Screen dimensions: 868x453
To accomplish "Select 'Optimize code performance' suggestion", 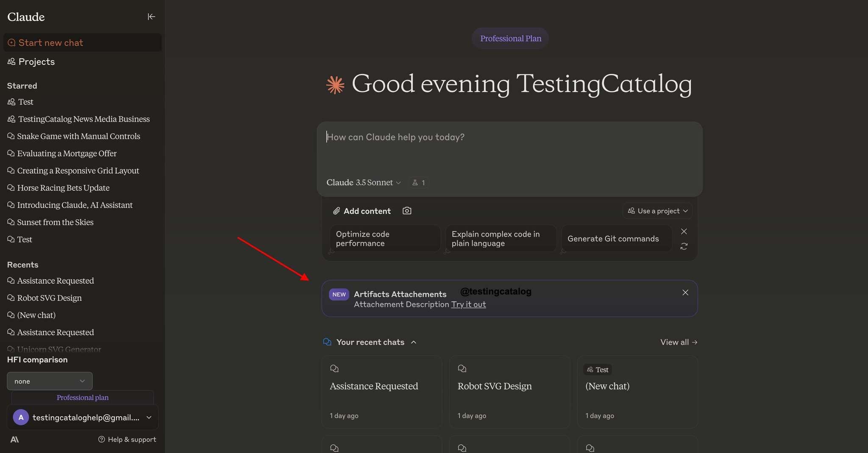I will tap(385, 239).
